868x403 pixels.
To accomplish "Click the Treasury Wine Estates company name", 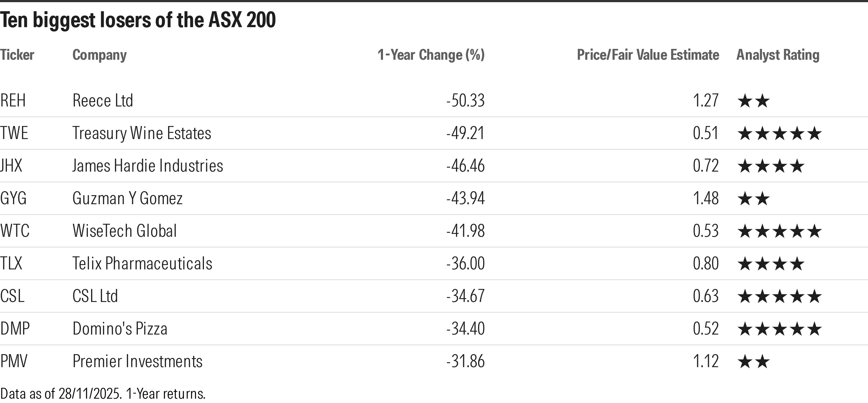I will click(141, 133).
